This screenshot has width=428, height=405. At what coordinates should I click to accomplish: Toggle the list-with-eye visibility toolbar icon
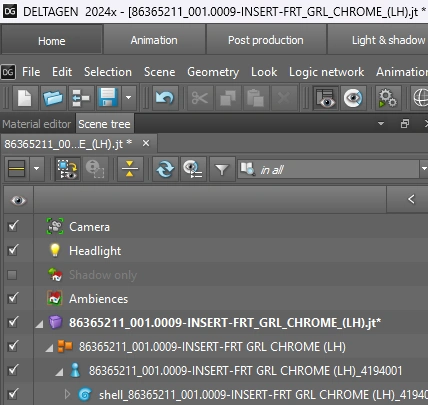tap(325, 98)
